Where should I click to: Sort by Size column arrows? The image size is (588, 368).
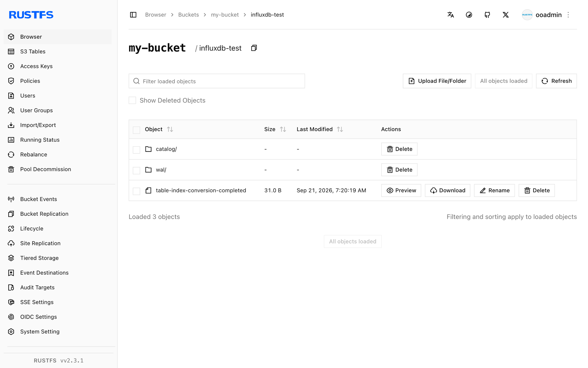[283, 129]
